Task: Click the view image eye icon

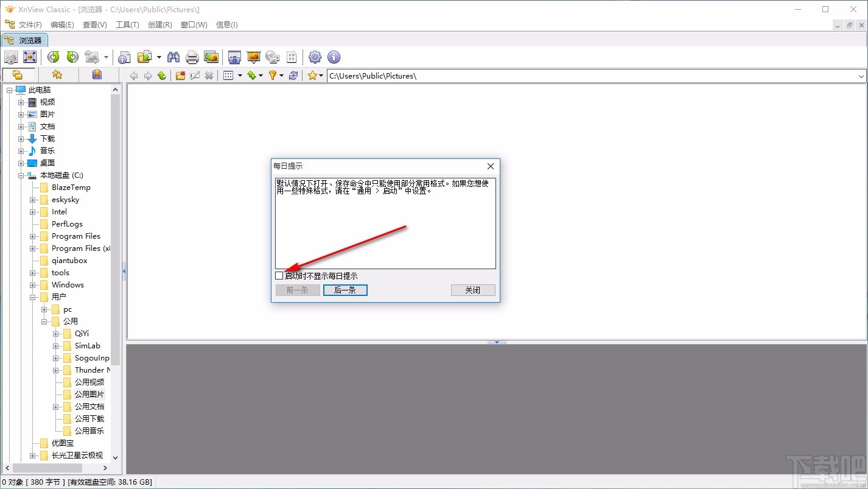Action: pos(11,57)
